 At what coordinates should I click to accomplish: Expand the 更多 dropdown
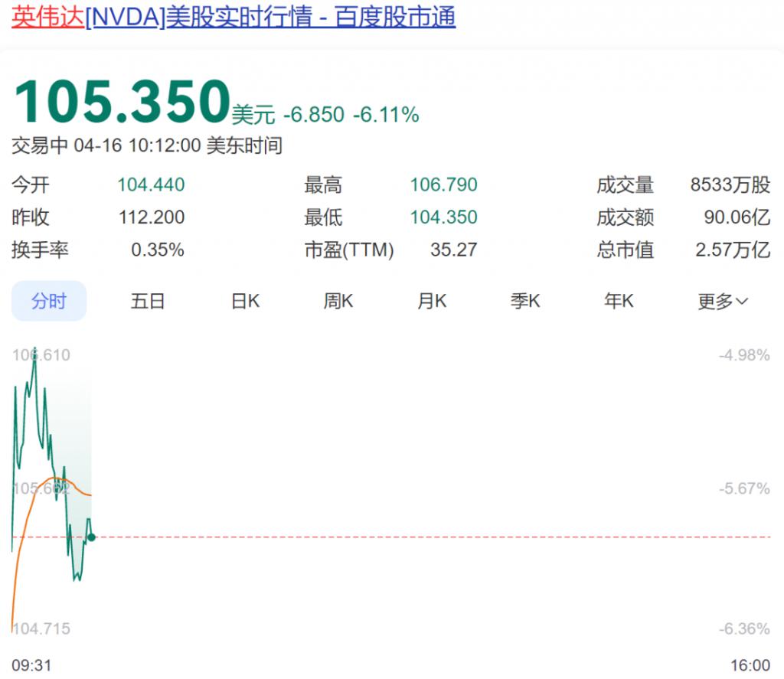(723, 301)
